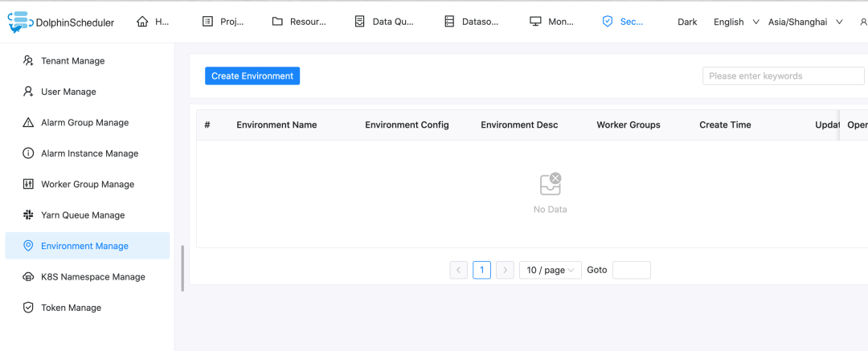The width and height of the screenshot is (868, 351).
Task: Click the Datasource server icon
Action: pos(449,22)
